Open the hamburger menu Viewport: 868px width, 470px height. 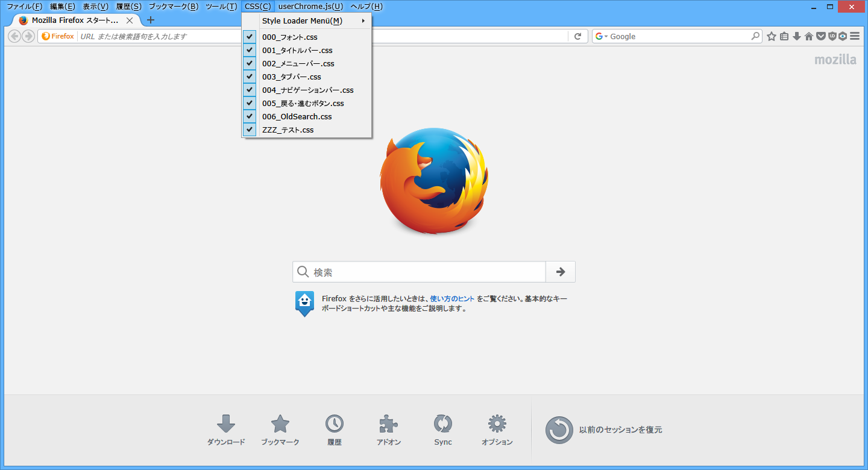pyautogui.click(x=855, y=36)
